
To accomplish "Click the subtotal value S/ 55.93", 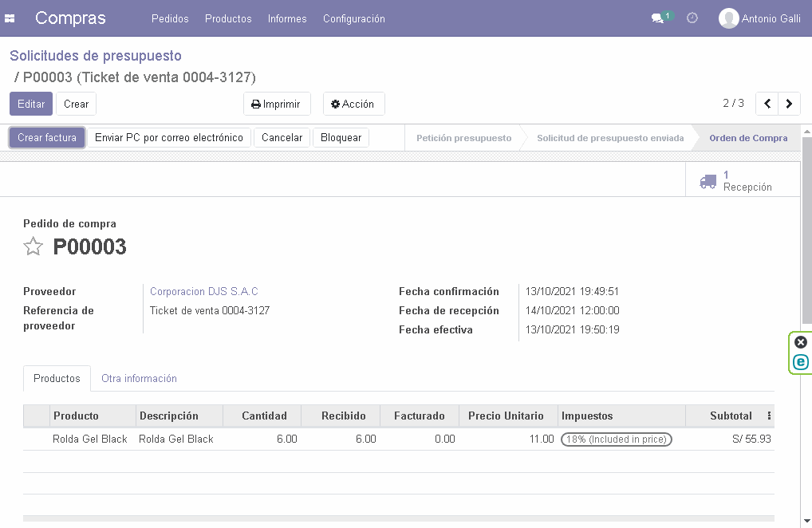I will click(751, 439).
